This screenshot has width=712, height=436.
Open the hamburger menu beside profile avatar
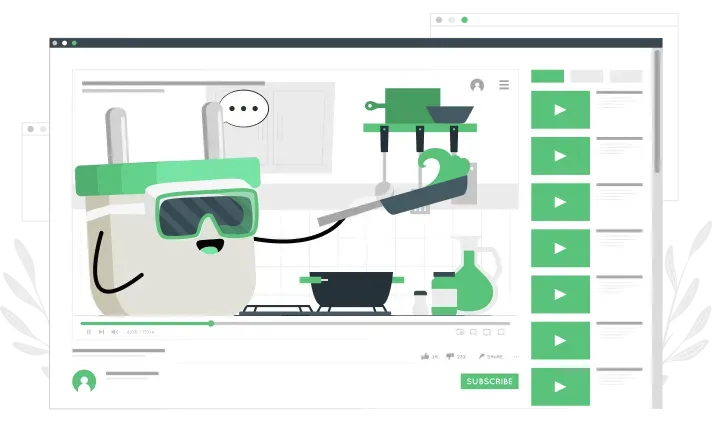point(504,85)
